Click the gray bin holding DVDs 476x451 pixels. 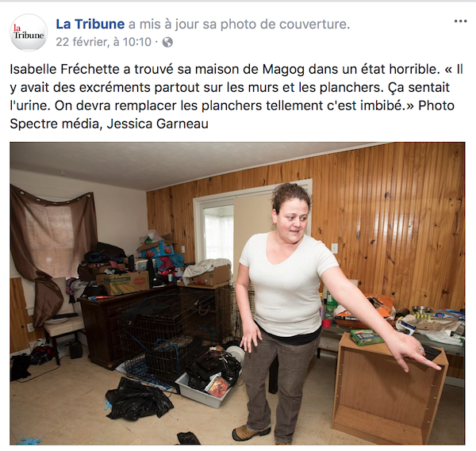208,387
